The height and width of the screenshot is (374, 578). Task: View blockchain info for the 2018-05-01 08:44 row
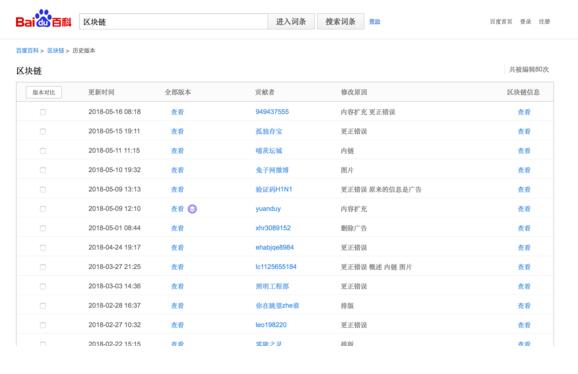pos(524,228)
